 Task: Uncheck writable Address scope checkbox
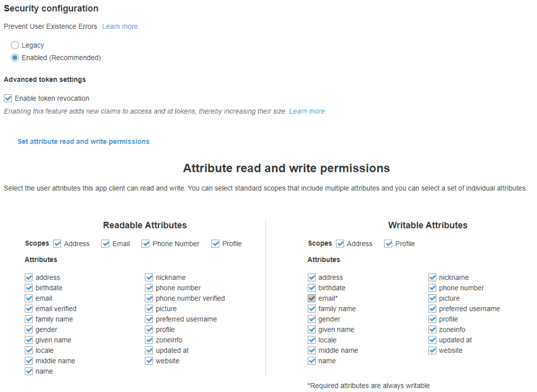pos(340,244)
